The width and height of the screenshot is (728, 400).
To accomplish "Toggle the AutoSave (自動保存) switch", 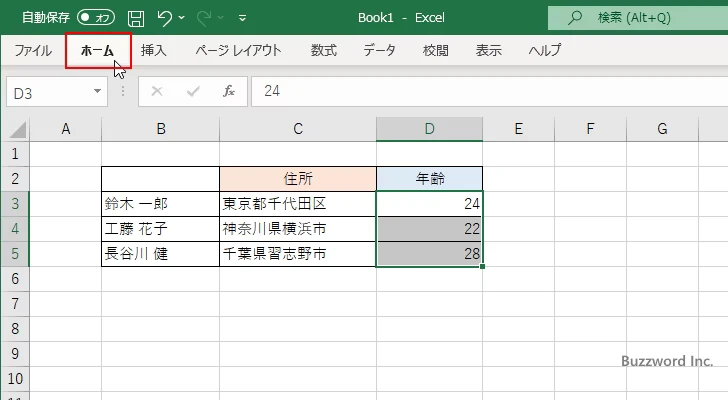I will [x=96, y=18].
